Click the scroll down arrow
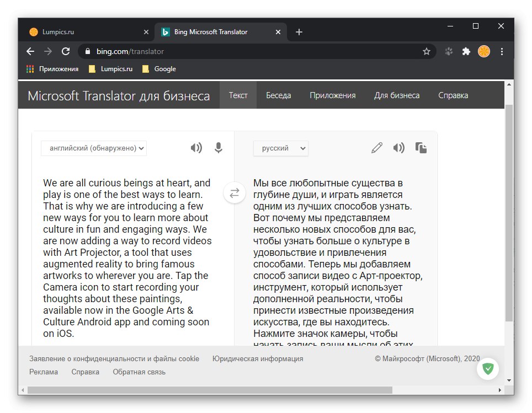Screen dimensions: 532x413 pos(509,380)
